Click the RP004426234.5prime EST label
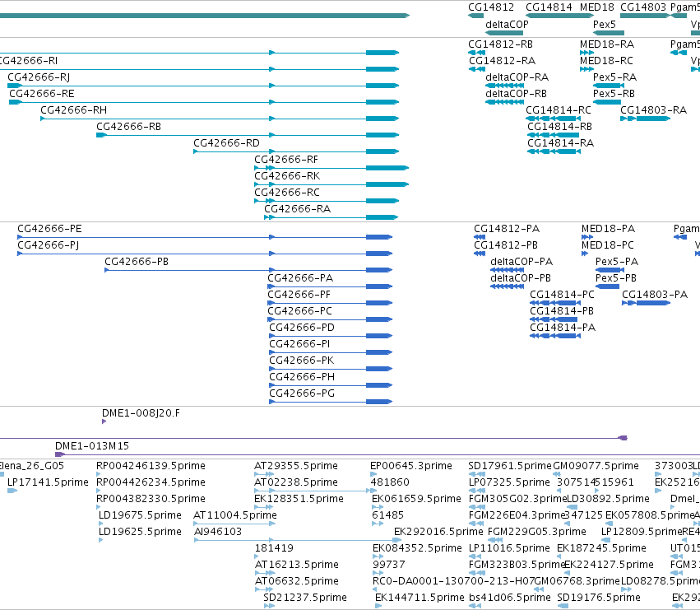The width and height of the screenshot is (700, 610). (151, 483)
